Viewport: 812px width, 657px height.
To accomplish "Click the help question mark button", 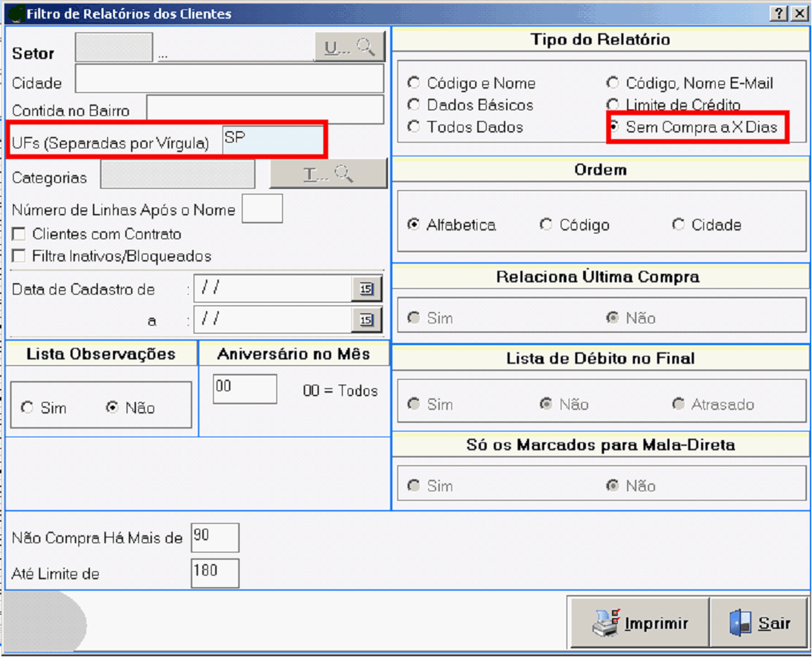I will click(780, 14).
